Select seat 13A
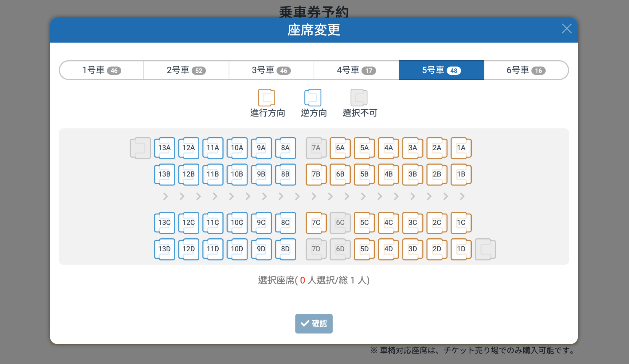 (164, 148)
